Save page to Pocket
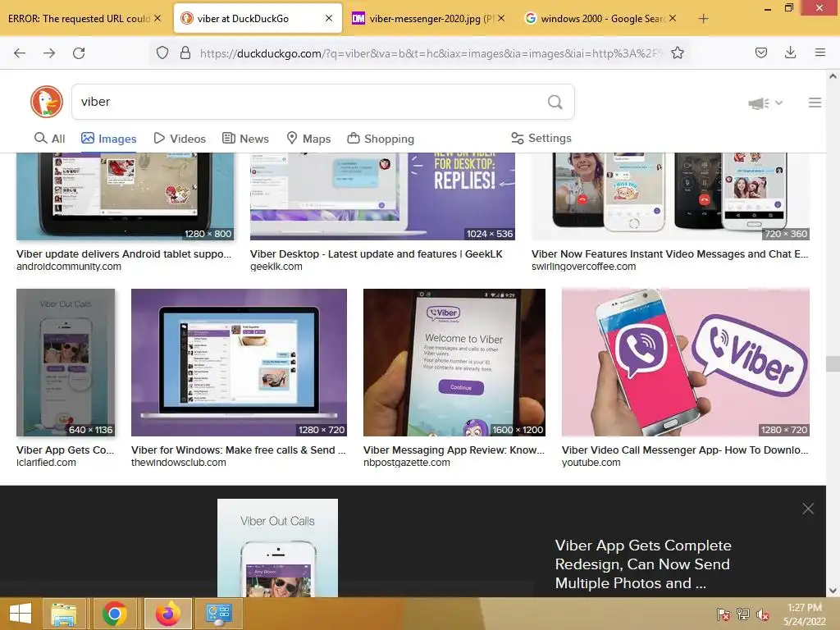840x630 pixels. 760,52
